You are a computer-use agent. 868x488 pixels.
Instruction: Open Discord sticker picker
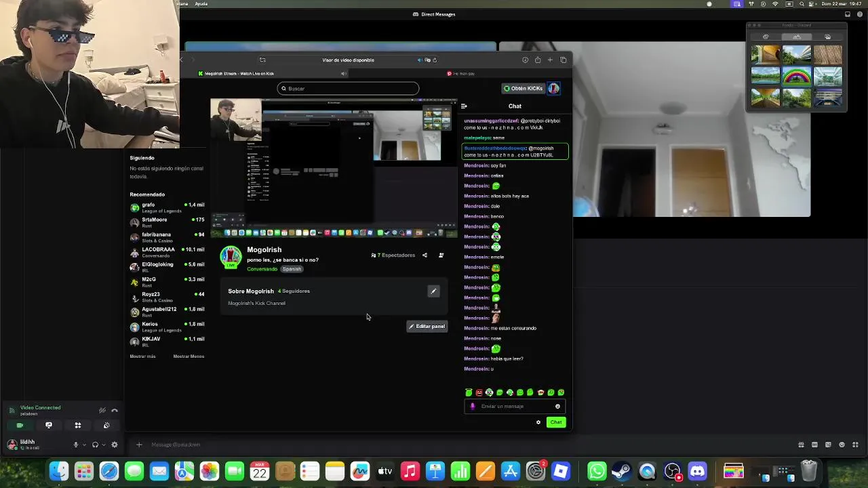[829, 445]
